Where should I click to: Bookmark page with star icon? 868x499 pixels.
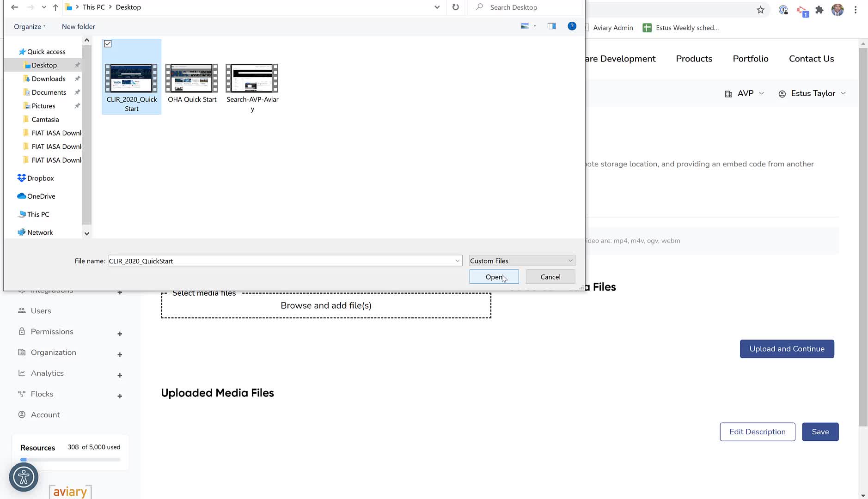click(x=760, y=10)
